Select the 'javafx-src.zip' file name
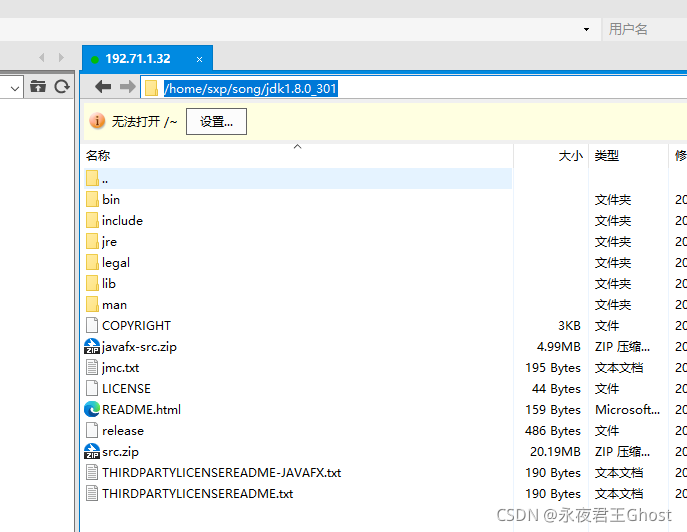This screenshot has width=687, height=532. [139, 347]
